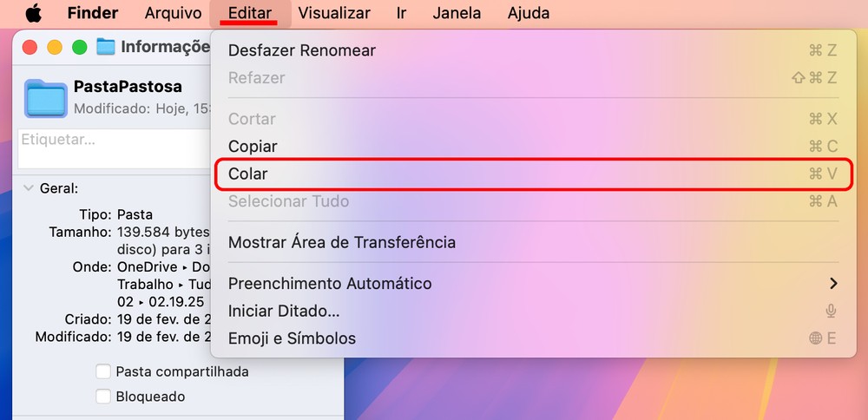Screen dimensions: 868x420
Task: Click the microphone icon beside Iniciar Ditado
Action: click(831, 311)
